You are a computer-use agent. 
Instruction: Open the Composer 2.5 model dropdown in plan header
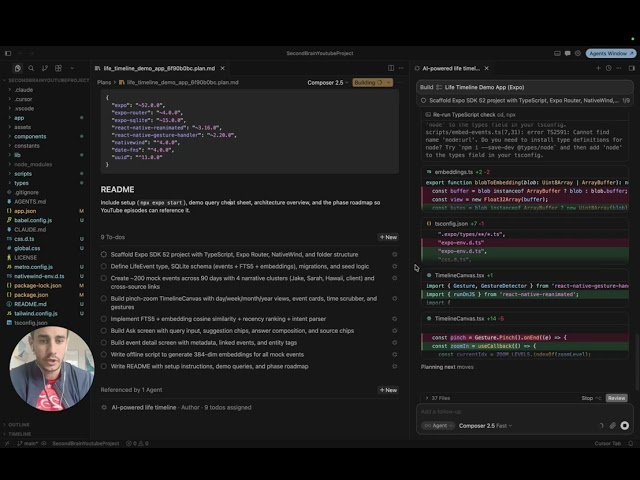[328, 82]
